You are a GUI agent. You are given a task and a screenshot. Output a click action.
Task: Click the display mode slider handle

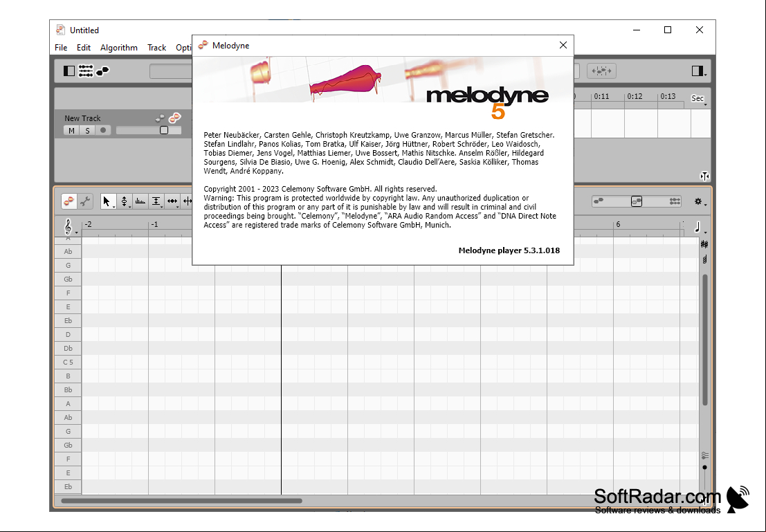point(637,201)
